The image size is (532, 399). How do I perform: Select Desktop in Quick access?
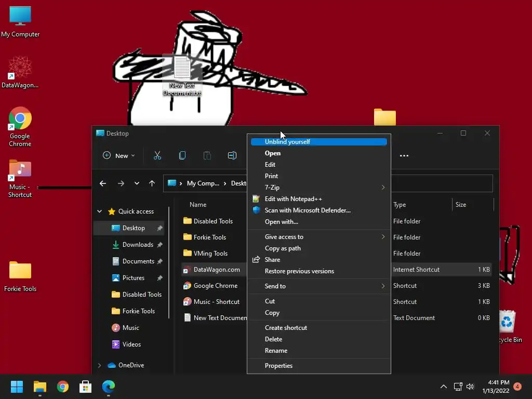(129, 228)
